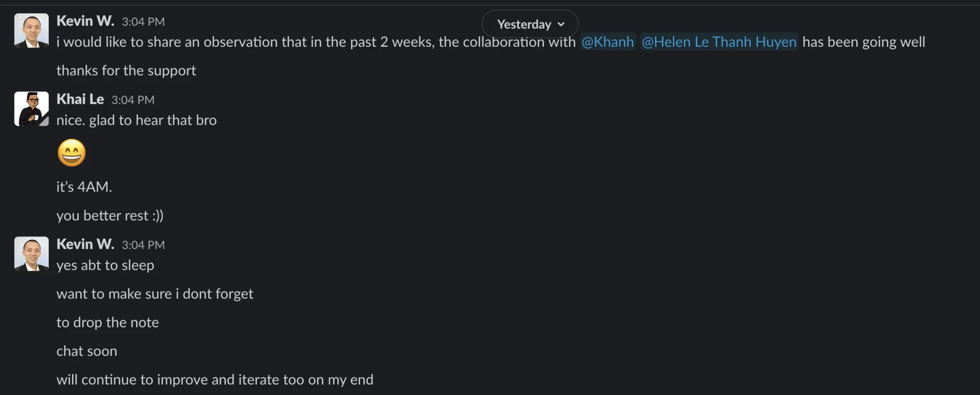This screenshot has height=395, width=980.
Task: Click the grinning face emoji
Action: (x=72, y=153)
